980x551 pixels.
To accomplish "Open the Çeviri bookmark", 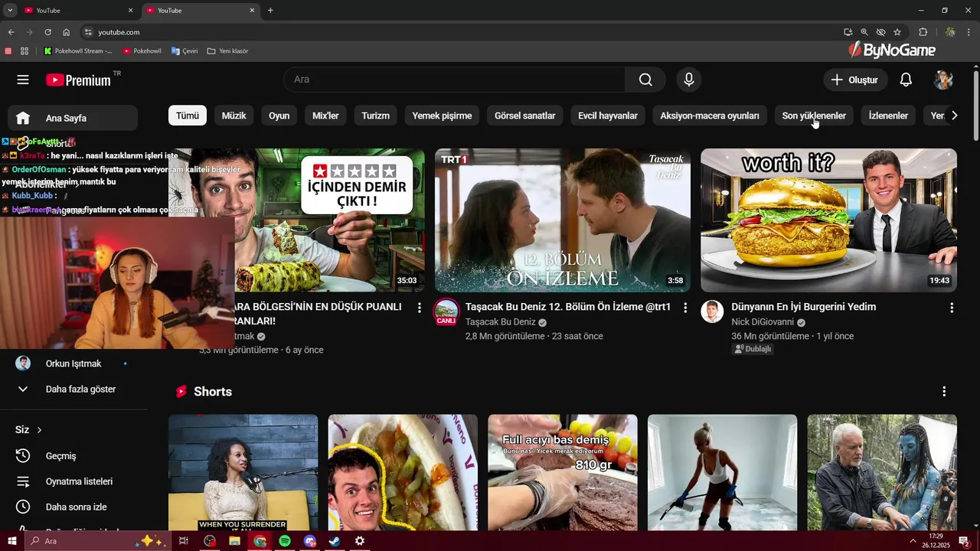I will tap(184, 51).
